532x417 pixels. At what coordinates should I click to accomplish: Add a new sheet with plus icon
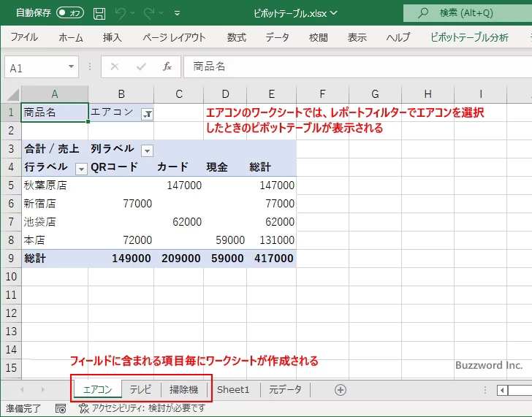pos(340,390)
